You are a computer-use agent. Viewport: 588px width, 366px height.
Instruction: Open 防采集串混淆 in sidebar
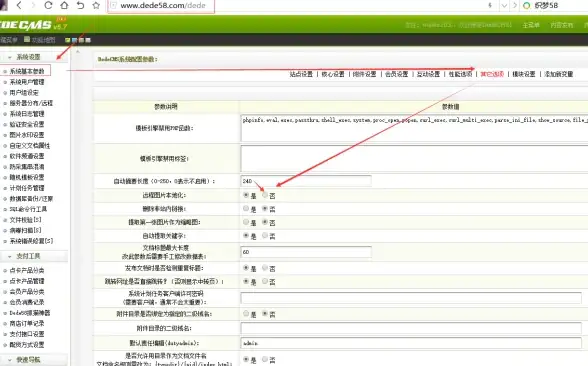click(x=27, y=166)
